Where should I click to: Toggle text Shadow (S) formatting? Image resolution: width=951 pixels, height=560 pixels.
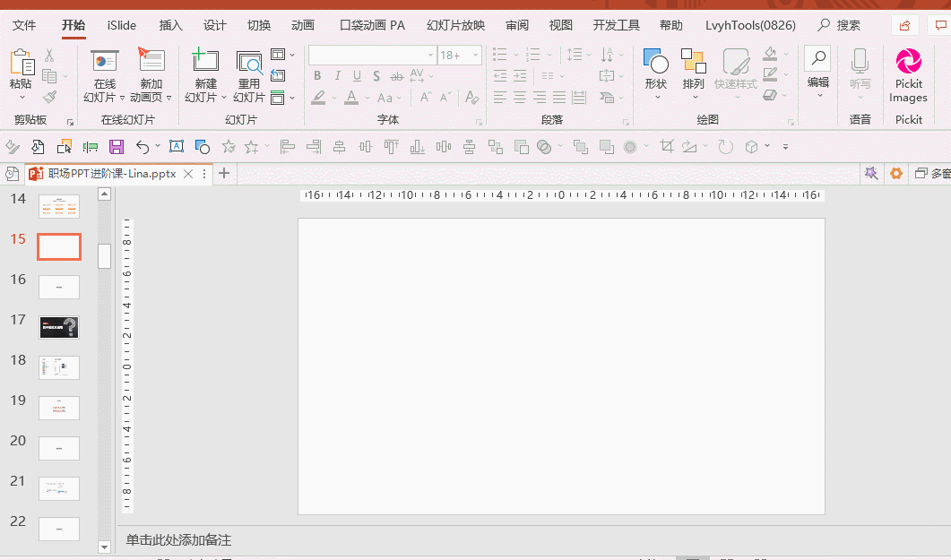(376, 76)
